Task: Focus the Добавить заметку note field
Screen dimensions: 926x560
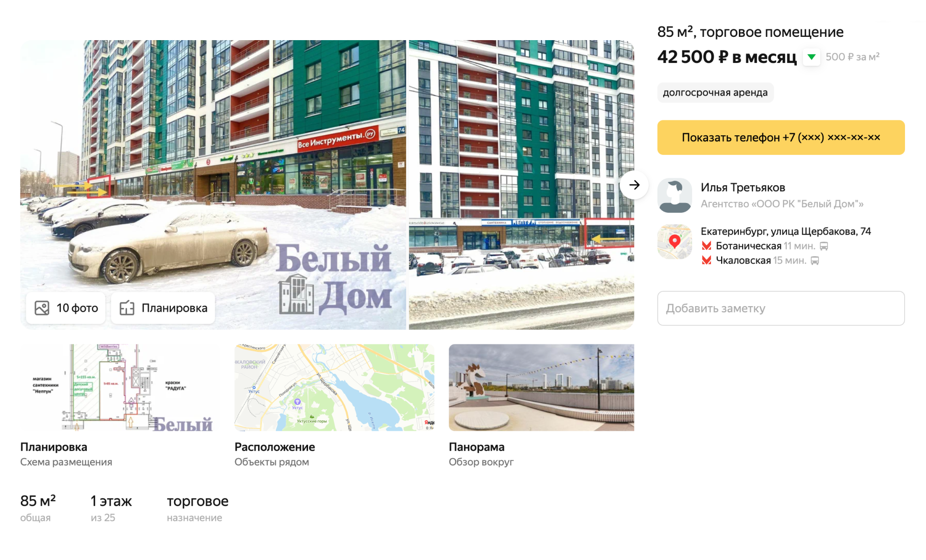Action: tap(781, 308)
